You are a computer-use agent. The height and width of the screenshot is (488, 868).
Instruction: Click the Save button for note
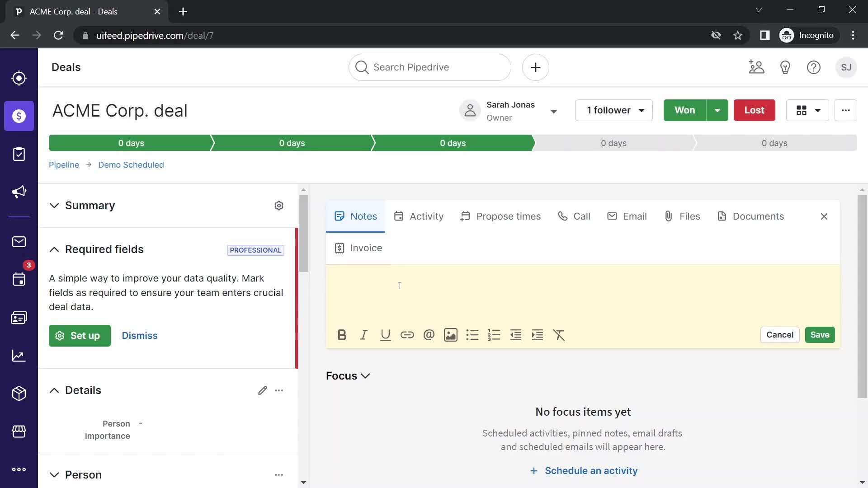click(x=820, y=335)
